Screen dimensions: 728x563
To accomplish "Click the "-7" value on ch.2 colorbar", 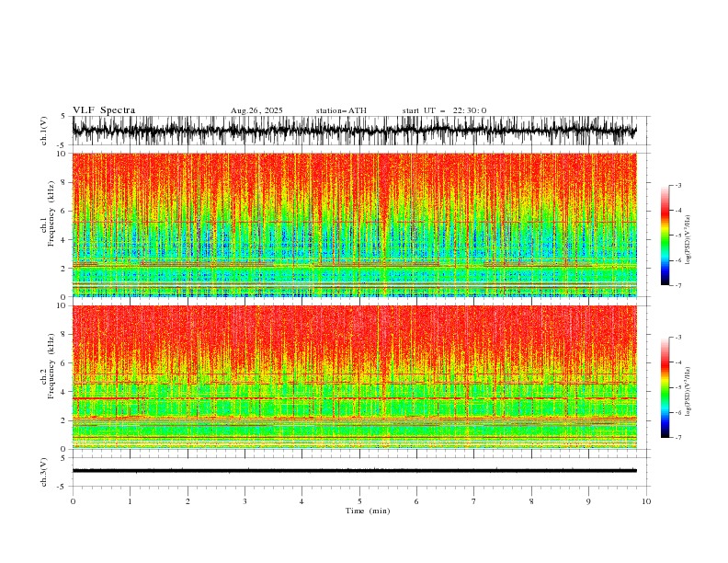I will [x=678, y=438].
